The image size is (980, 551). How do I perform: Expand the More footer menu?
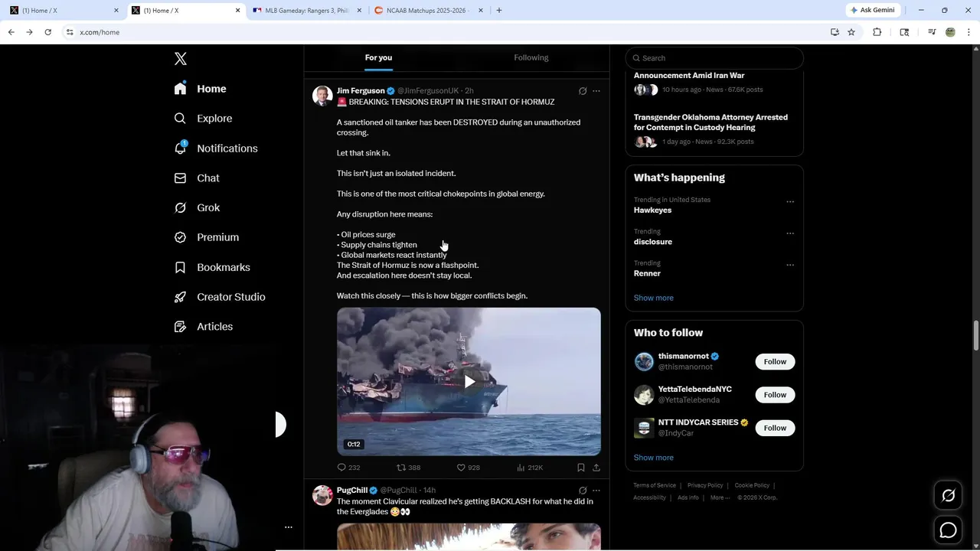pyautogui.click(x=720, y=497)
